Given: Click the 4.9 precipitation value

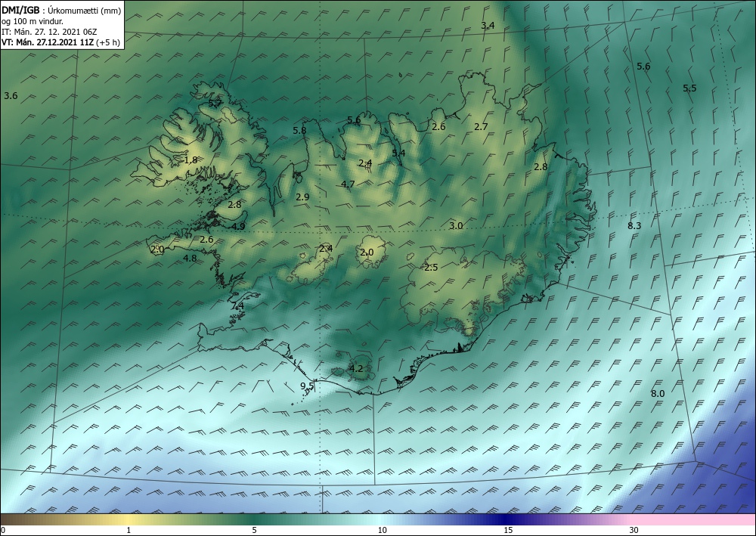Looking at the screenshot, I should tap(238, 227).
